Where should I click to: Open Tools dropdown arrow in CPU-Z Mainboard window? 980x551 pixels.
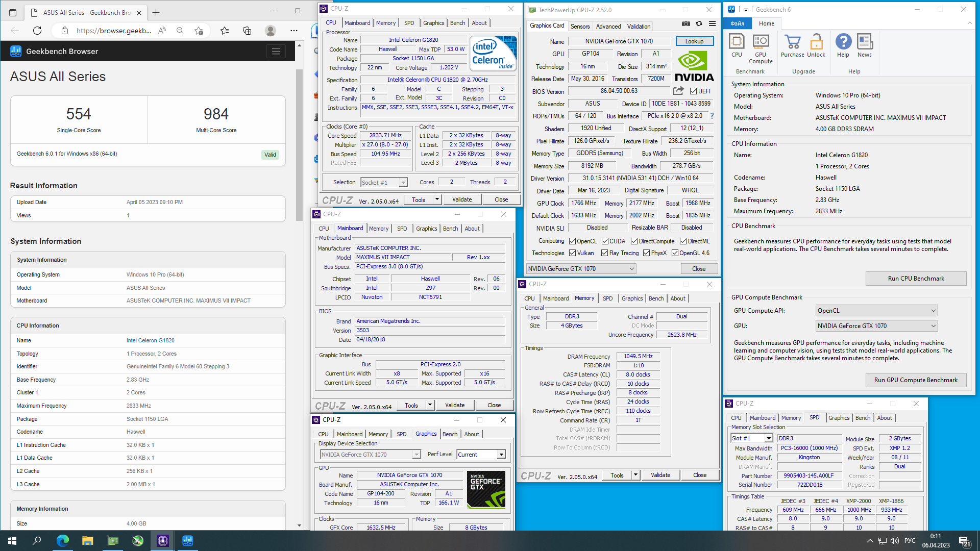[x=430, y=405]
